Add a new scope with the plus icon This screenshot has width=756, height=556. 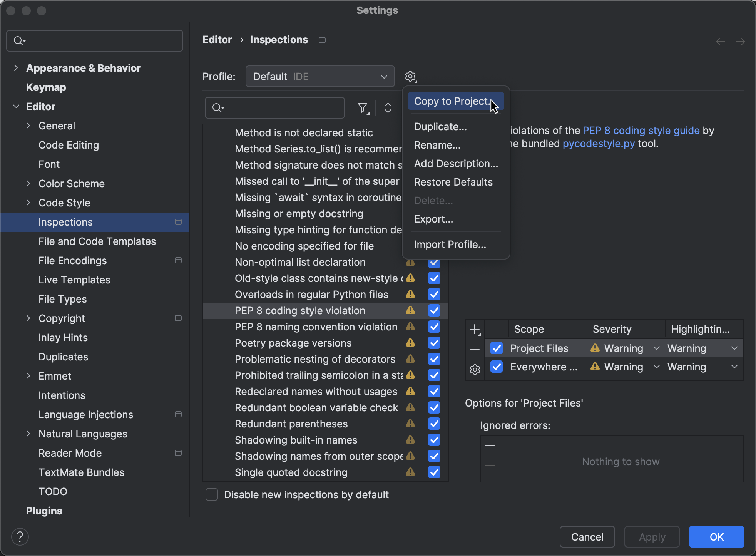(x=475, y=329)
